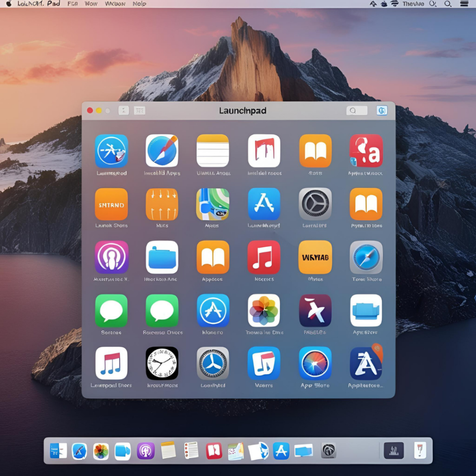Open the dark square icon right of the Dock divider
Image resolution: width=476 pixels, height=476 pixels.
[x=394, y=450]
